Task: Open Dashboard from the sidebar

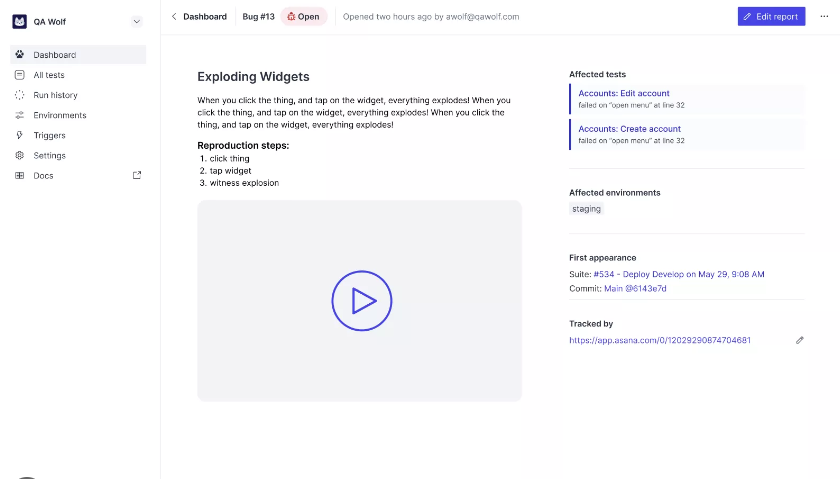Action: (78, 55)
